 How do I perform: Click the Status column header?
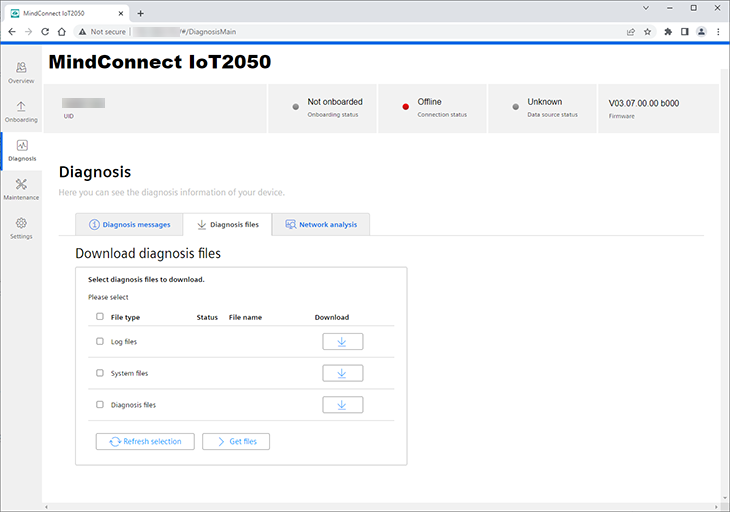[x=207, y=317]
